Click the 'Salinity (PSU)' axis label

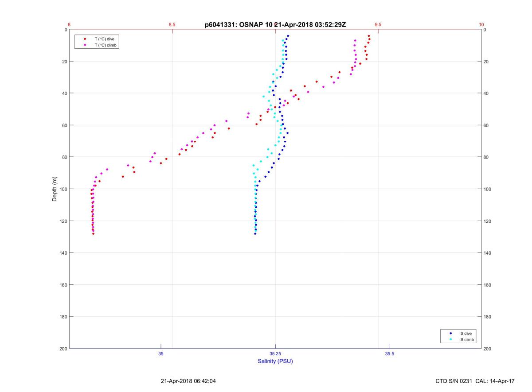coord(275,361)
